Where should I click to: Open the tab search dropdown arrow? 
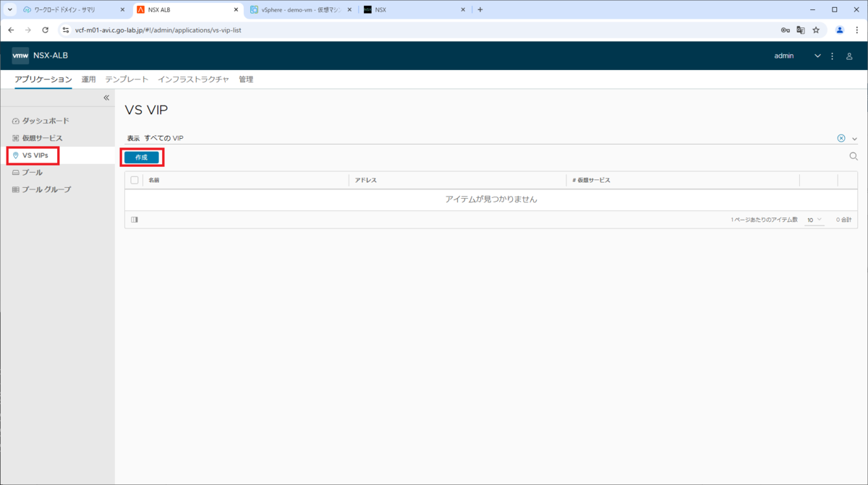(10, 10)
